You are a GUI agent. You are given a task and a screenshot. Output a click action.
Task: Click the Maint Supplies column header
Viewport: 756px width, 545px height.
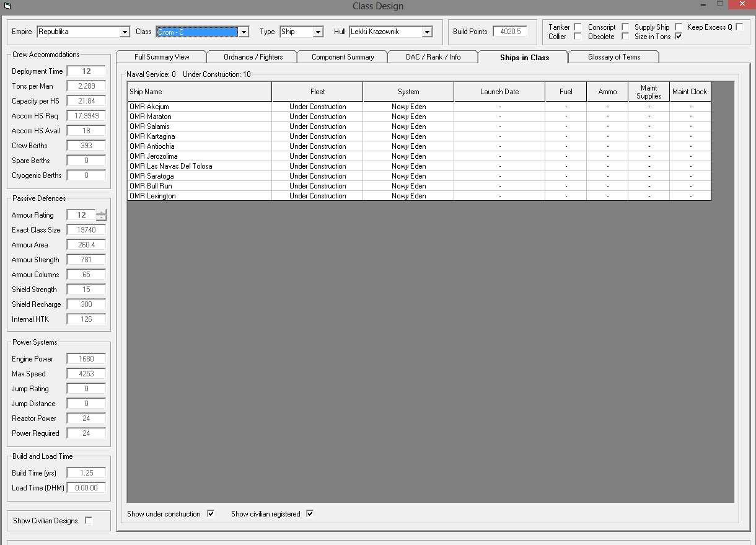[649, 92]
